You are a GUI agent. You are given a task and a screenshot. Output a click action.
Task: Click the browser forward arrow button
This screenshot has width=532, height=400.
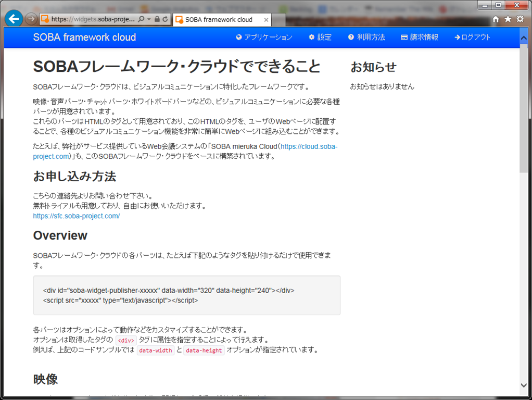[31, 19]
